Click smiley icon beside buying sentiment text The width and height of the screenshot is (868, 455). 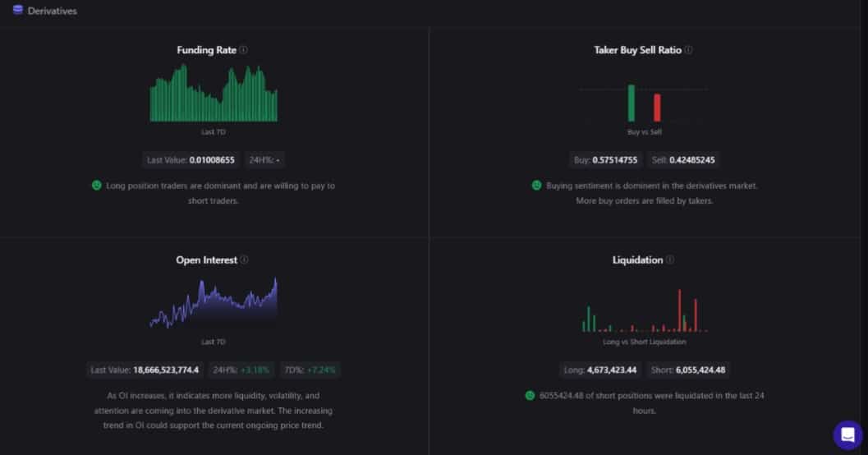(536, 186)
